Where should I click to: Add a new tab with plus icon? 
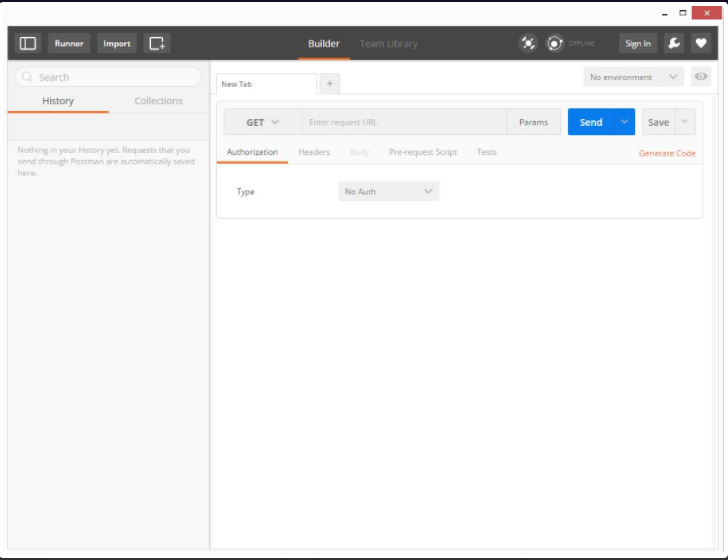coord(330,84)
